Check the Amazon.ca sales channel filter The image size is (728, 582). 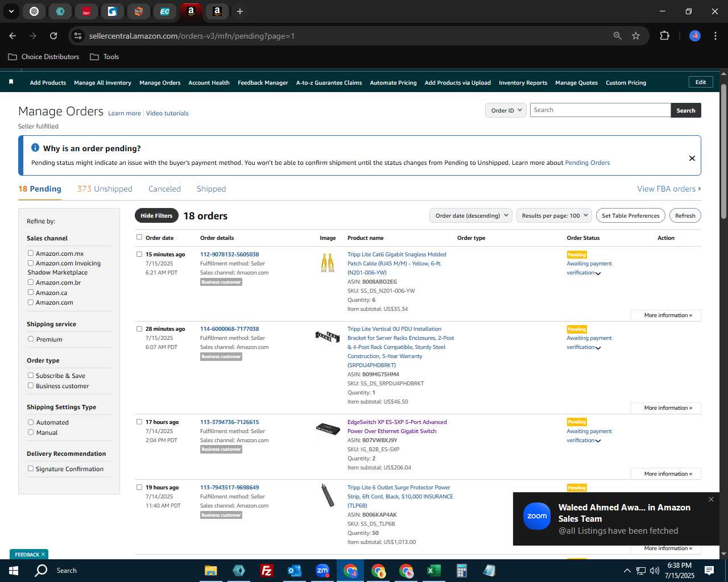coord(31,292)
